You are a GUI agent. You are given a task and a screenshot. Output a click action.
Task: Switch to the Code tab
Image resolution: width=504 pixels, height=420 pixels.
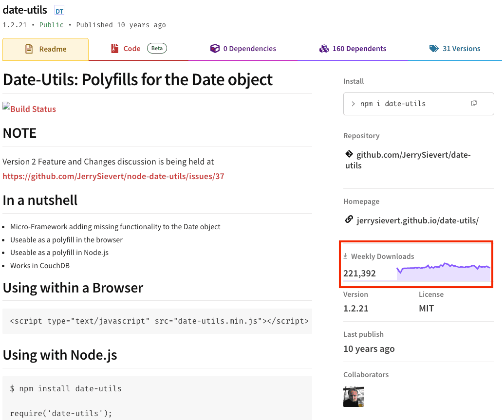pos(131,49)
